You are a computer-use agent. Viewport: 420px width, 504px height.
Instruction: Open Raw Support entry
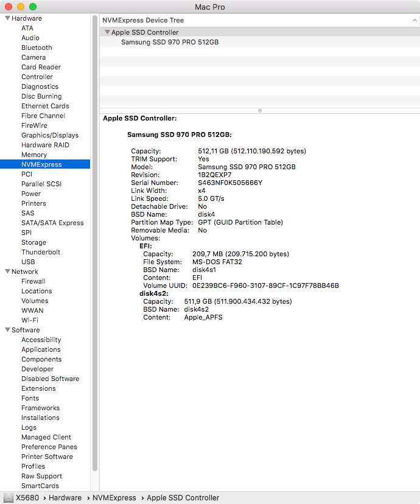pos(42,476)
